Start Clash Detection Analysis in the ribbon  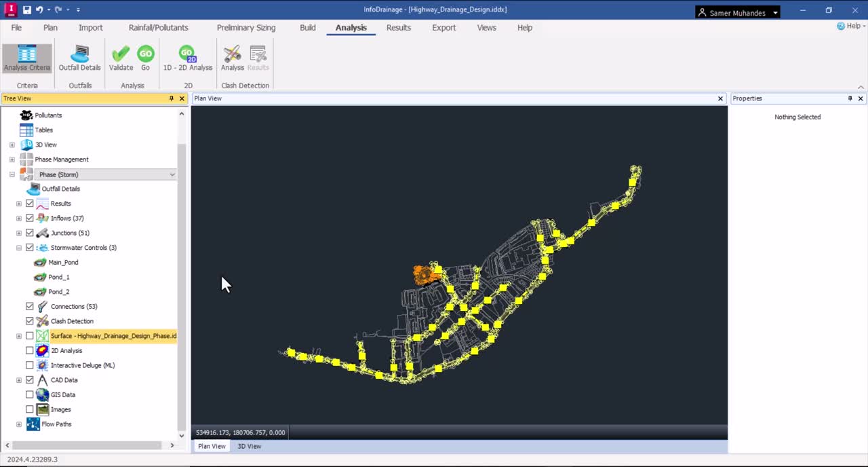coord(232,58)
